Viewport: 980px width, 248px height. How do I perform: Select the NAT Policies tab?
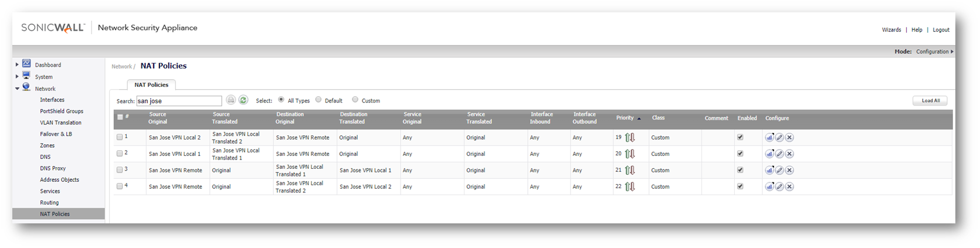pyautogui.click(x=151, y=84)
